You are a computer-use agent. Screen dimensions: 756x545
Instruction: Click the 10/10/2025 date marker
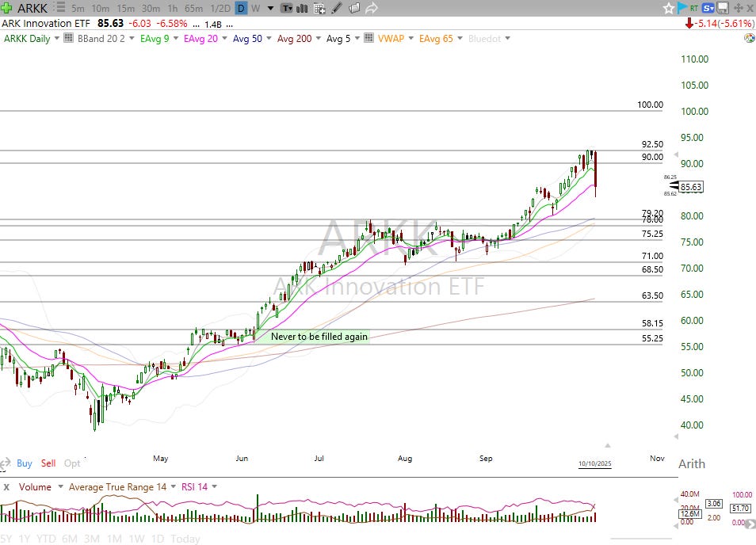coord(595,463)
